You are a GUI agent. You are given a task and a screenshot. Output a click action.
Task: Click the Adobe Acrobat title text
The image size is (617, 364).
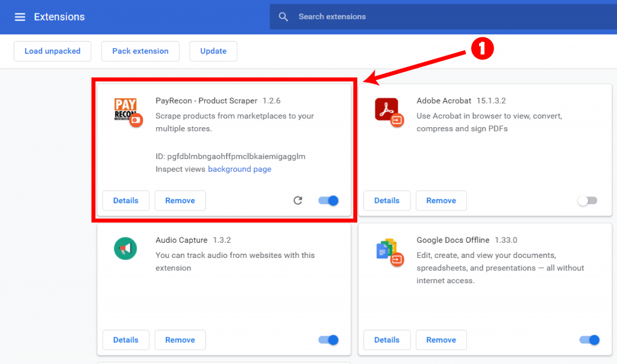(444, 101)
